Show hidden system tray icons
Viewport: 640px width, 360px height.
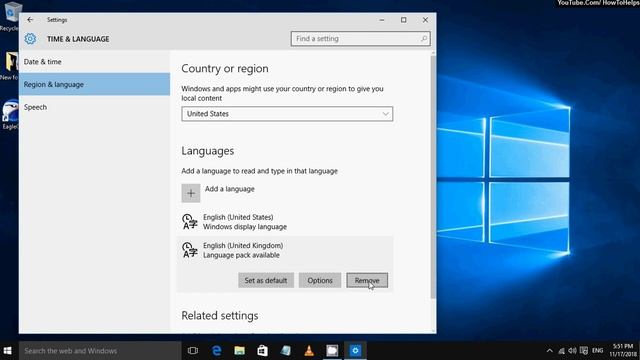click(x=549, y=351)
